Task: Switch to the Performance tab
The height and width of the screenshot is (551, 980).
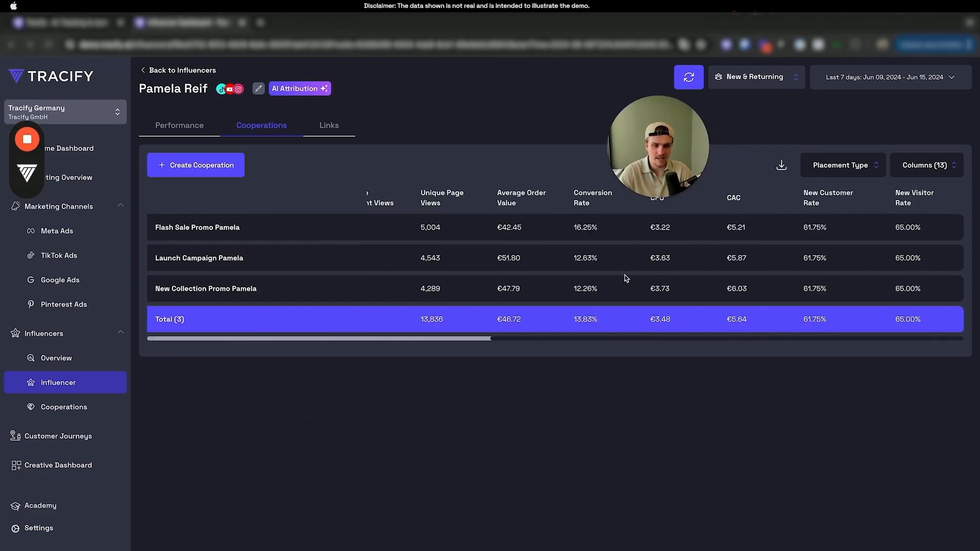Action: point(179,125)
